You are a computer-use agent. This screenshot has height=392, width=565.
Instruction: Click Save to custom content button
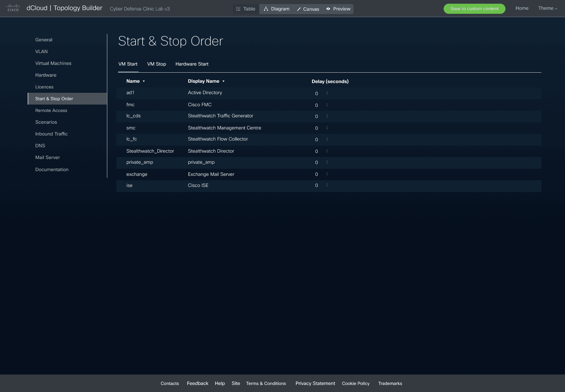pyautogui.click(x=474, y=9)
